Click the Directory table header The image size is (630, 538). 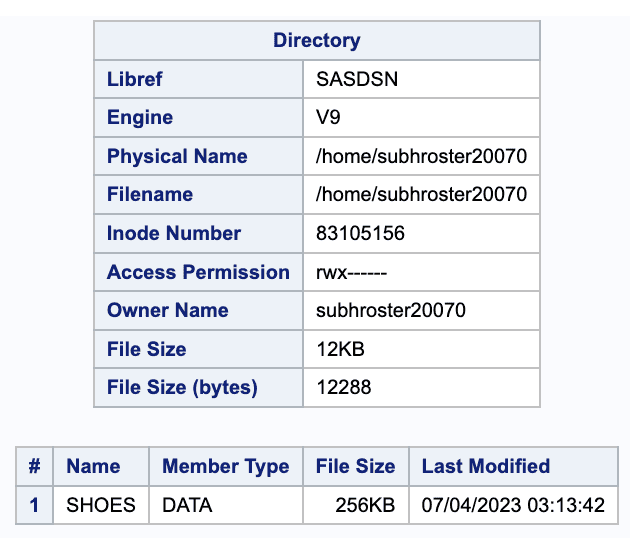pyautogui.click(x=316, y=41)
